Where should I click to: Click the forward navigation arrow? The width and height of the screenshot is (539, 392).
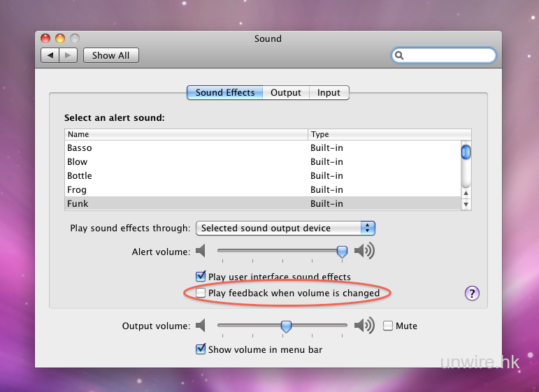click(68, 55)
